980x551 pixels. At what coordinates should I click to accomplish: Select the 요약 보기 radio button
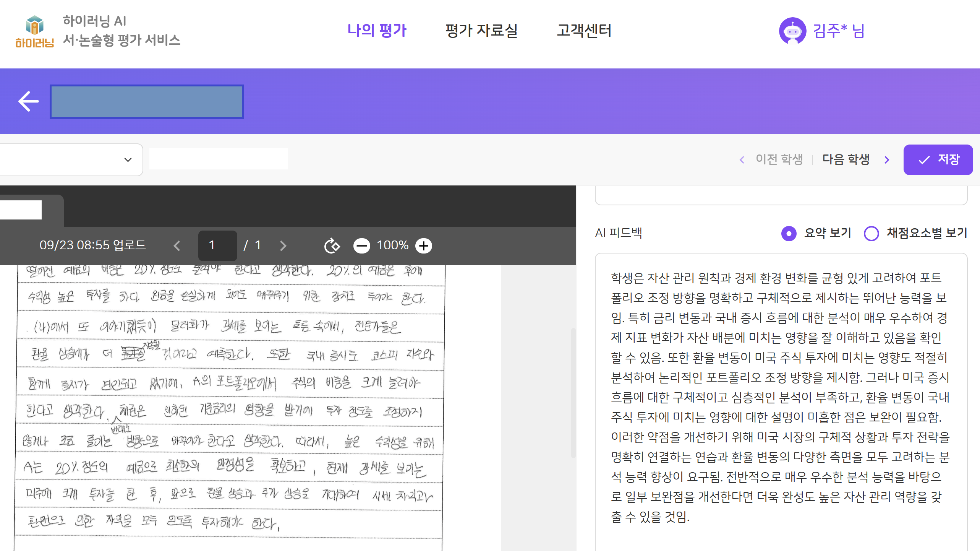(788, 234)
